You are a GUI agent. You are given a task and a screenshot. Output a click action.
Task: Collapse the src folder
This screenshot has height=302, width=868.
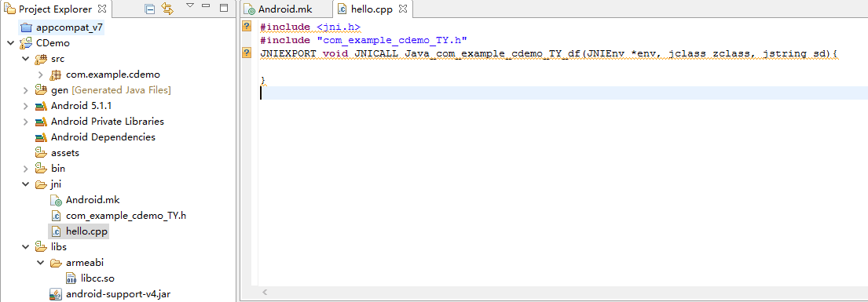click(x=25, y=59)
